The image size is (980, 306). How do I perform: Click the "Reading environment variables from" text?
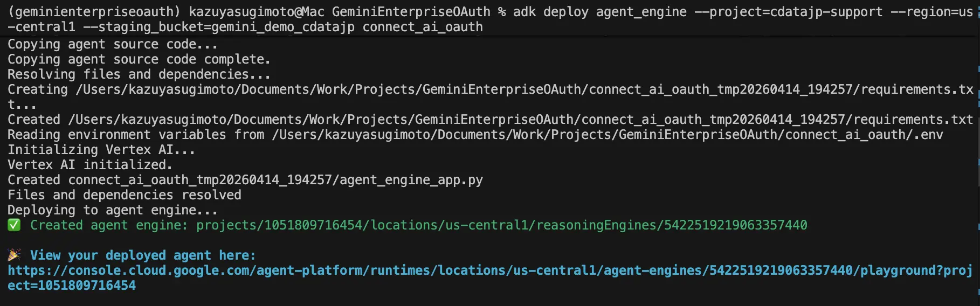tap(136, 135)
